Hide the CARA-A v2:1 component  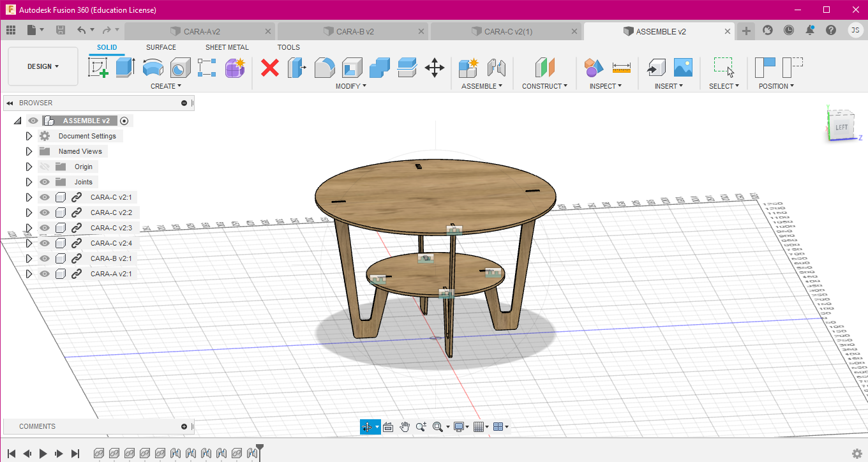(x=45, y=274)
